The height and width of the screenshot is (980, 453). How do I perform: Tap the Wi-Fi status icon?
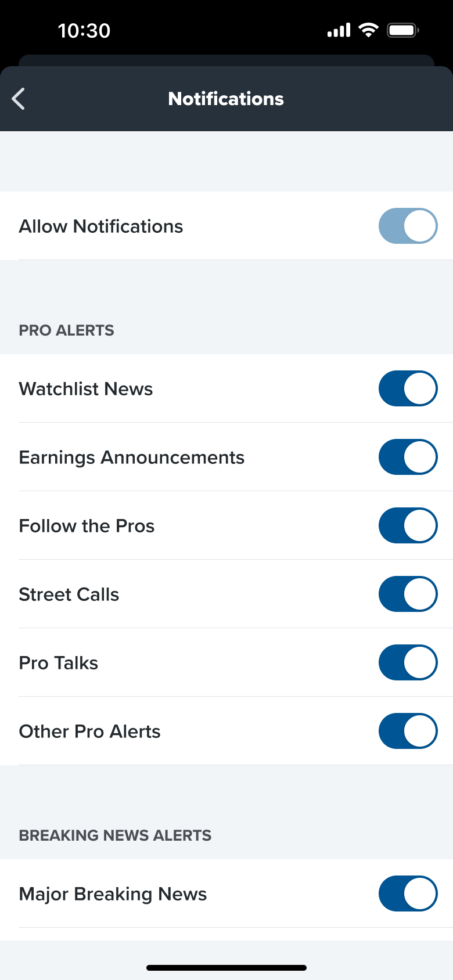pyautogui.click(x=368, y=30)
